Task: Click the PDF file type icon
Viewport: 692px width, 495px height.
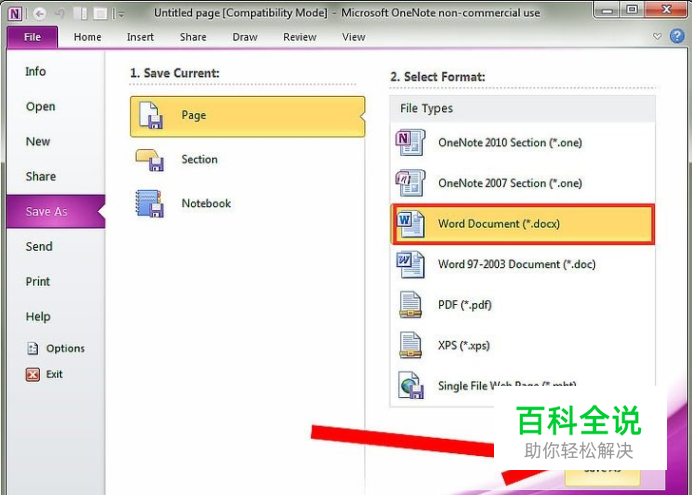Action: pos(410,305)
